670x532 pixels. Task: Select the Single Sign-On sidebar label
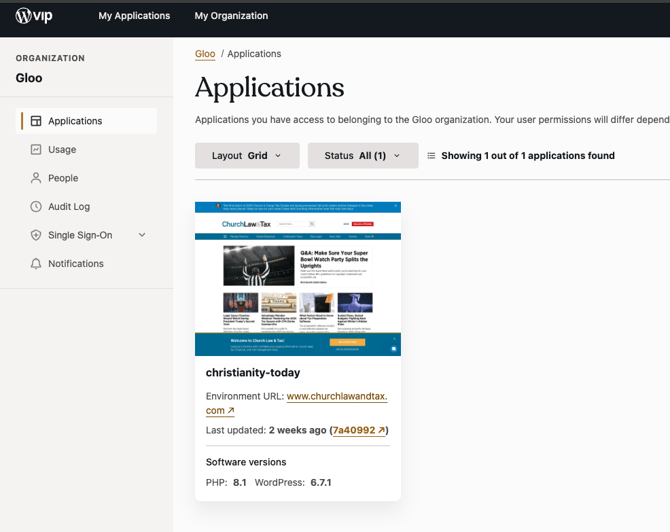[x=80, y=235]
